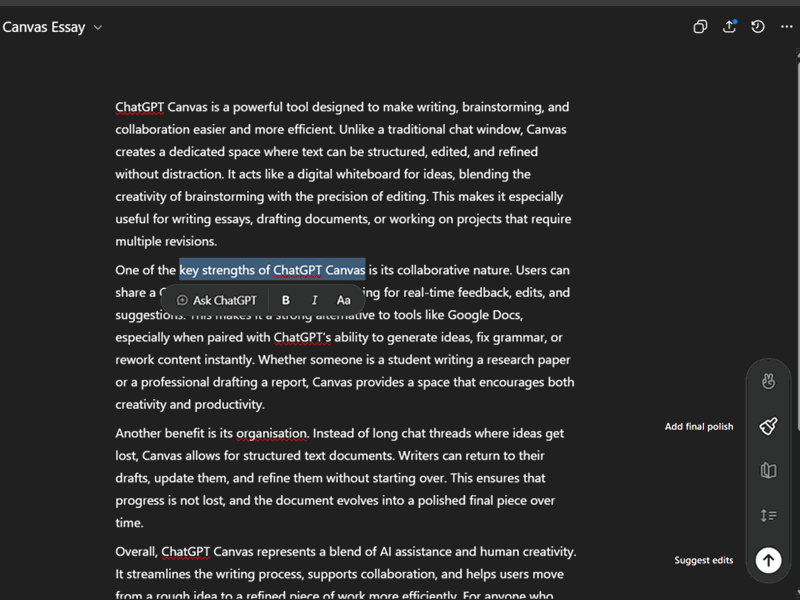Open the share/export icon with blue dot
The width and height of the screenshot is (800, 600).
pyautogui.click(x=729, y=27)
